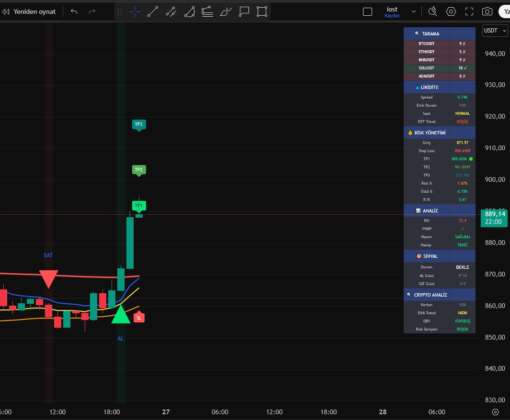Click the ETHUSDT scan row

[x=440, y=52]
